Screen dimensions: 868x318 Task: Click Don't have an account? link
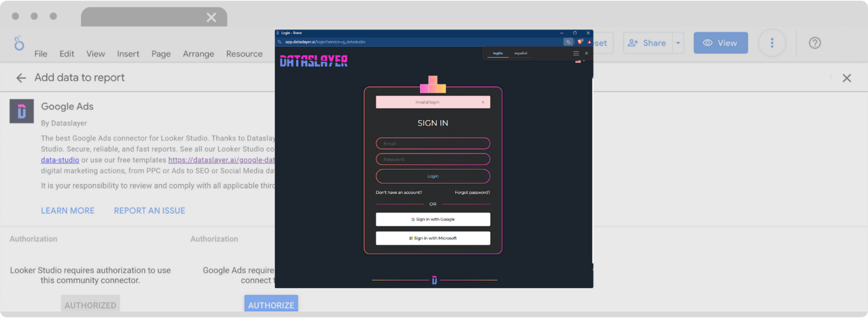(x=399, y=192)
